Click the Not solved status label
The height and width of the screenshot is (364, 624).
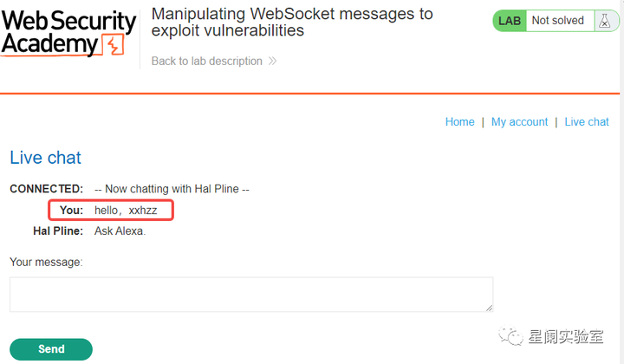tap(557, 21)
